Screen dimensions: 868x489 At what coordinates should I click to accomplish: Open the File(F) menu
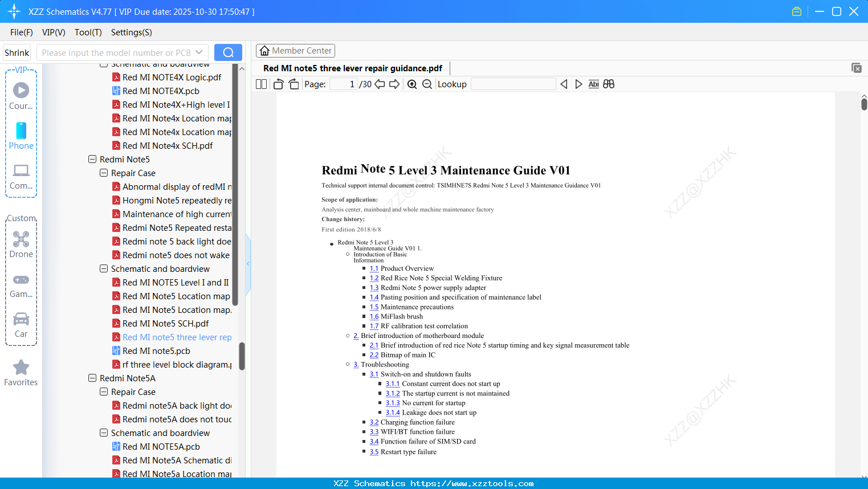coord(22,32)
